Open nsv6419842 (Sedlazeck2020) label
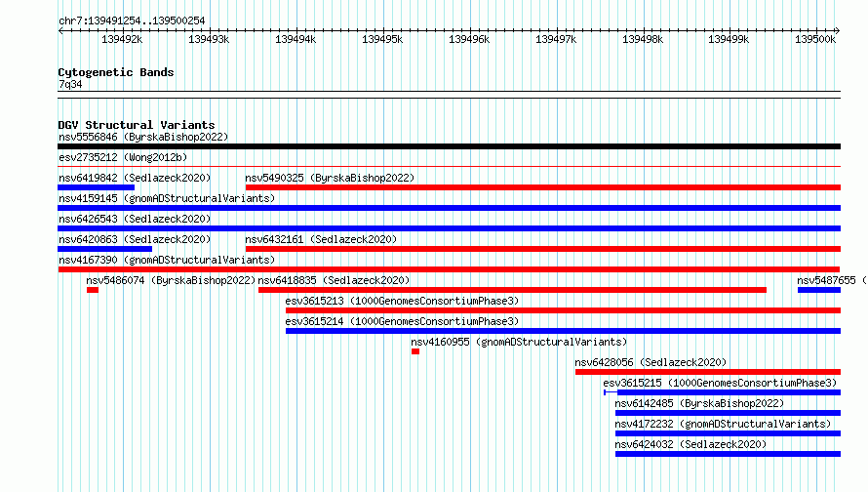The height and width of the screenshot is (492, 868). [135, 178]
